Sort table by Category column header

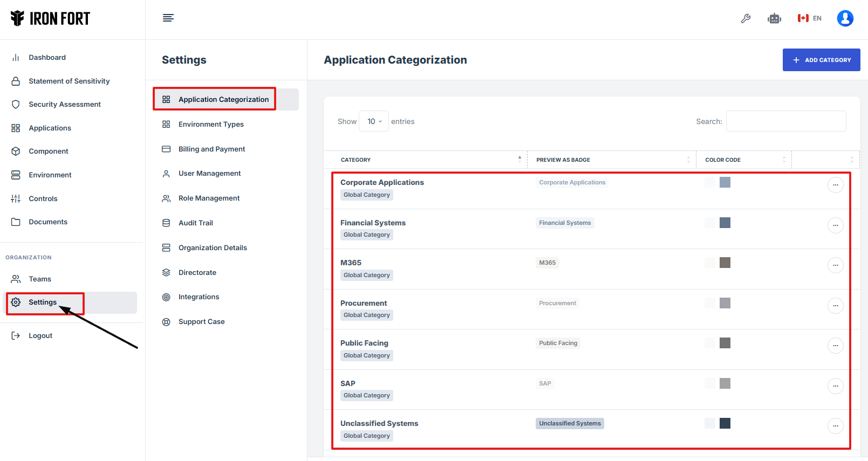356,160
